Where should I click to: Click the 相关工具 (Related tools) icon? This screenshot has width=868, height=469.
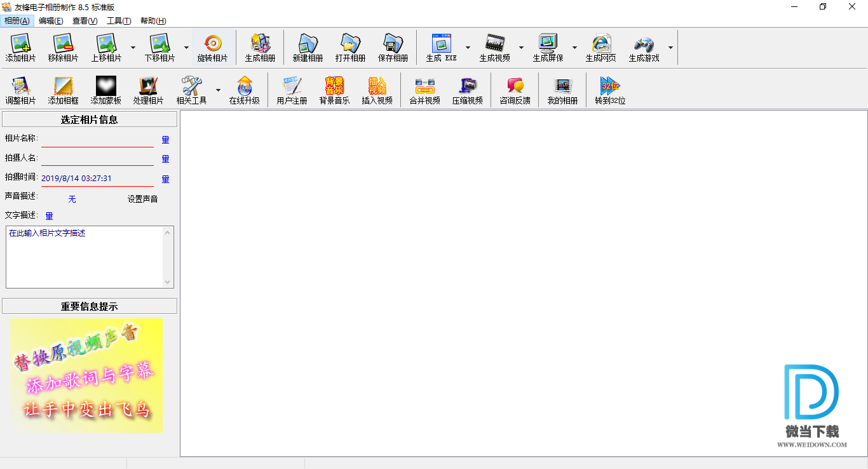191,90
